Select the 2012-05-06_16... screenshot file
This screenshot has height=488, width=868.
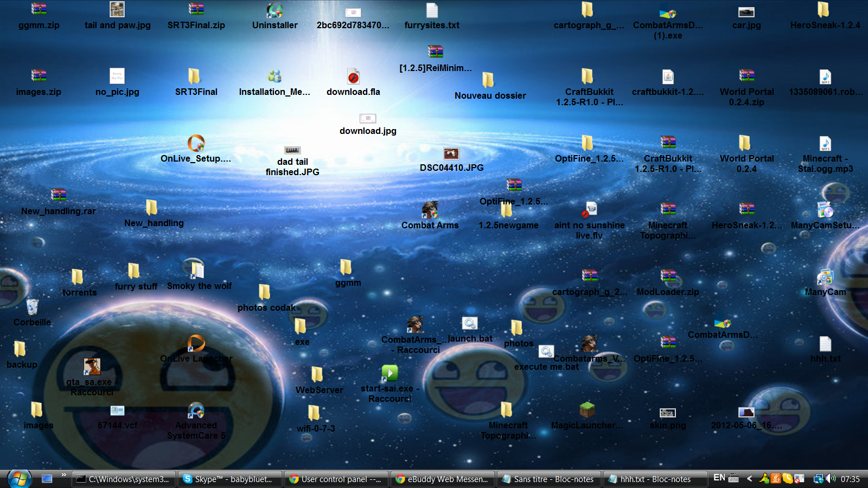[746, 412]
